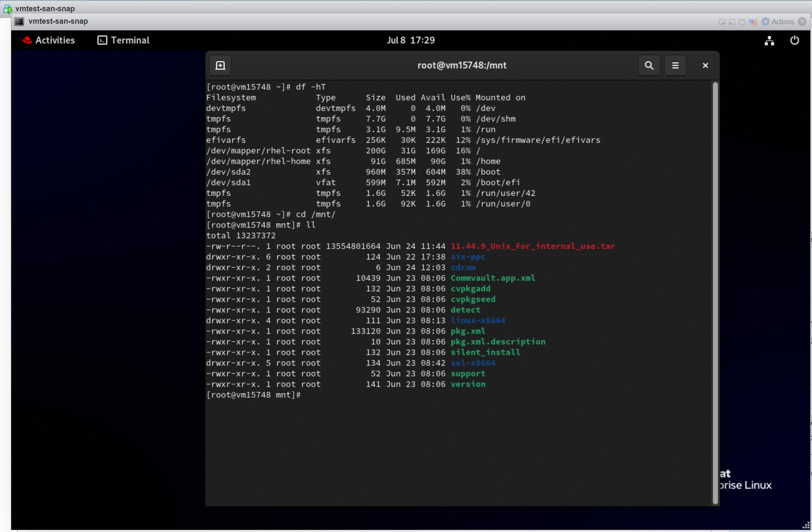Open the network status icon

pos(769,41)
